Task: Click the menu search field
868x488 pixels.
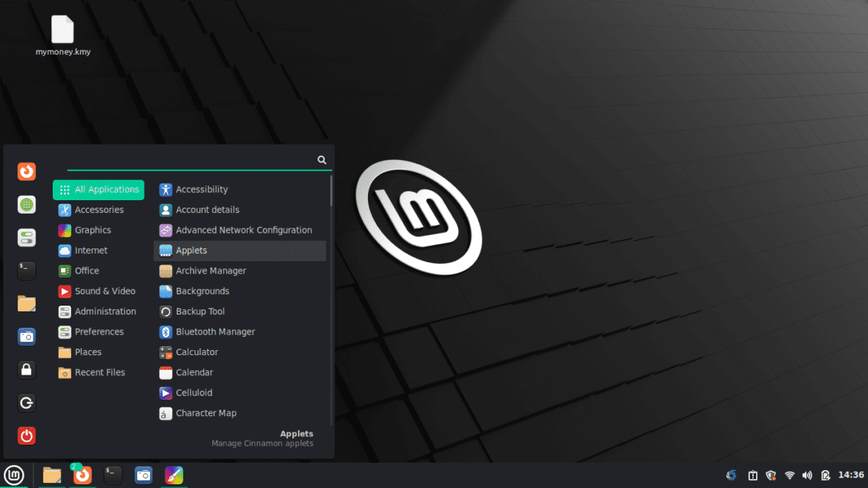Action: coord(193,159)
